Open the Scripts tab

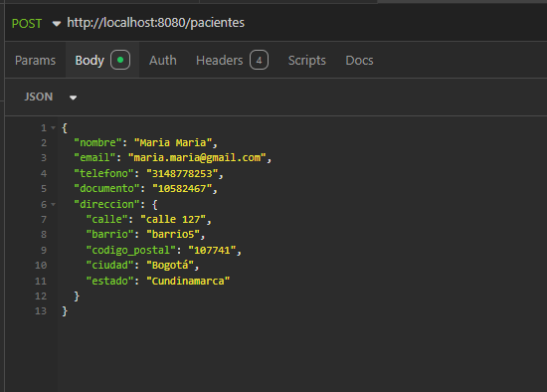coord(307,61)
